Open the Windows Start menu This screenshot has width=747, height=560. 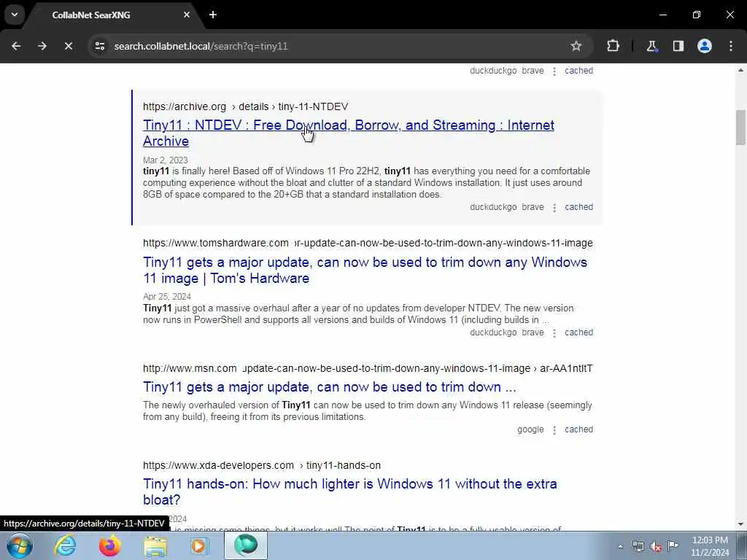click(x=20, y=545)
